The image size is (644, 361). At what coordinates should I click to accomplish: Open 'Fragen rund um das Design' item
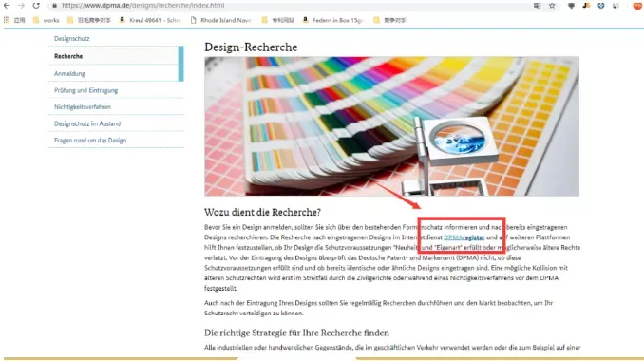click(x=90, y=141)
